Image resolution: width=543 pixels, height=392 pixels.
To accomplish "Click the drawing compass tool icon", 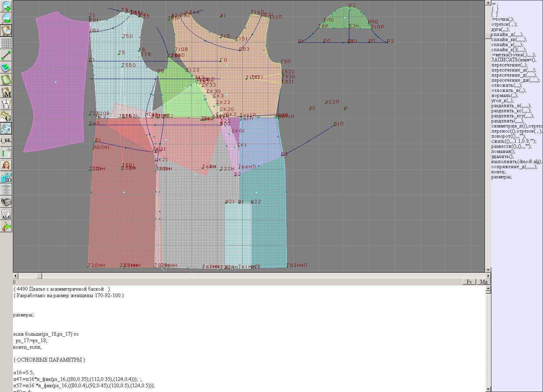I will tap(6, 104).
